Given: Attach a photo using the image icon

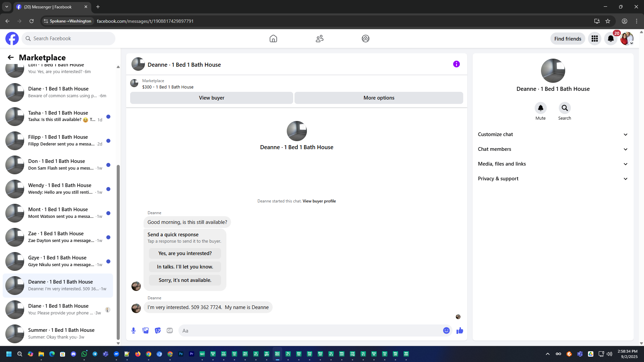Looking at the screenshot, I should 146,330.
